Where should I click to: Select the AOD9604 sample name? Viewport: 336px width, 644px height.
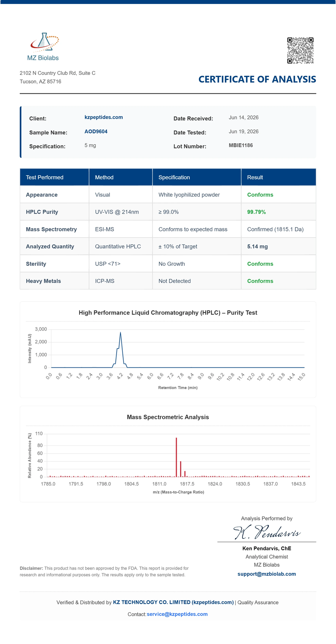click(x=96, y=131)
